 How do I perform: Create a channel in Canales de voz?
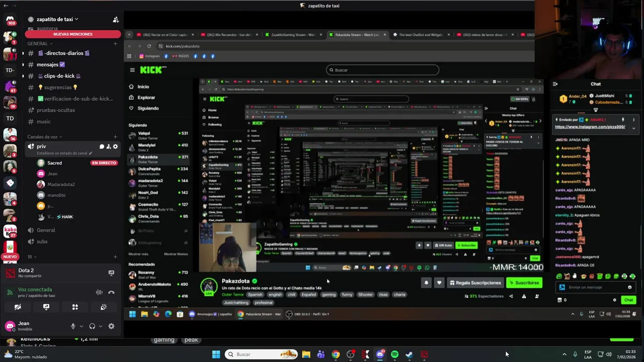click(x=115, y=137)
